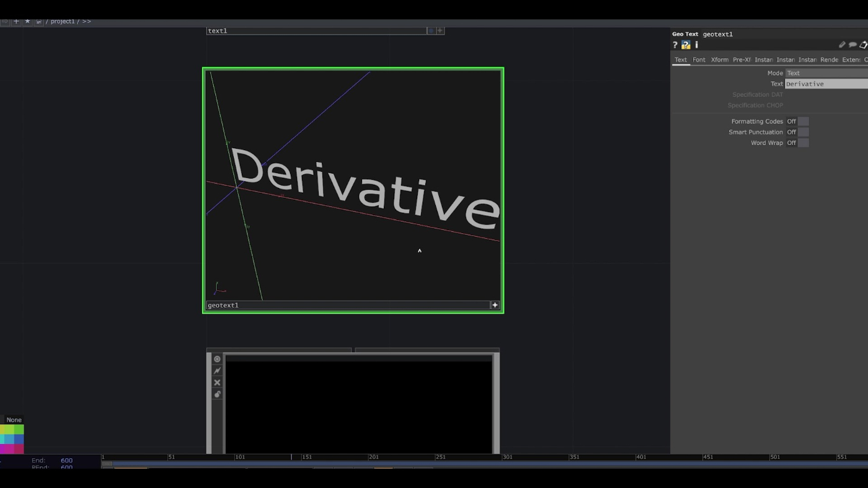Toggle the bypass X flag on lower node

click(x=217, y=383)
